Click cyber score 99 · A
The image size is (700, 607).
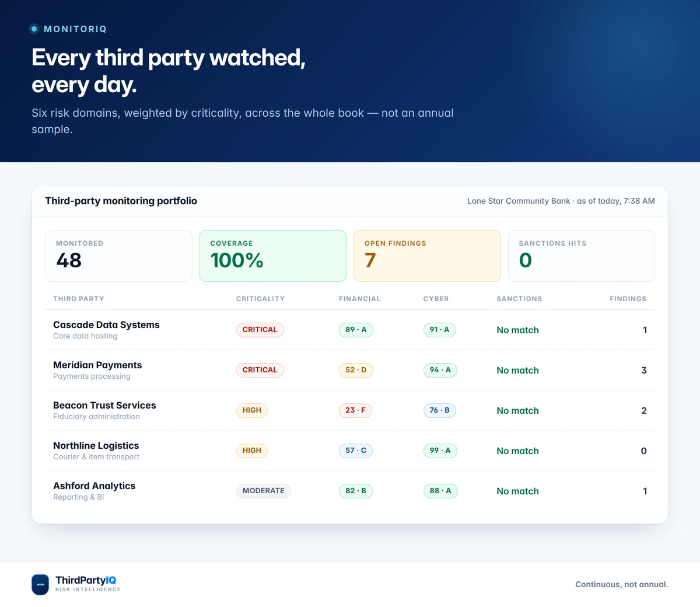pyautogui.click(x=440, y=451)
